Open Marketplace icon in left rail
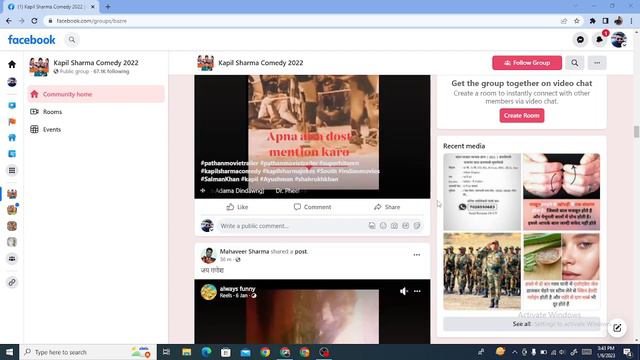This screenshot has width=640, height=360. click(12, 138)
